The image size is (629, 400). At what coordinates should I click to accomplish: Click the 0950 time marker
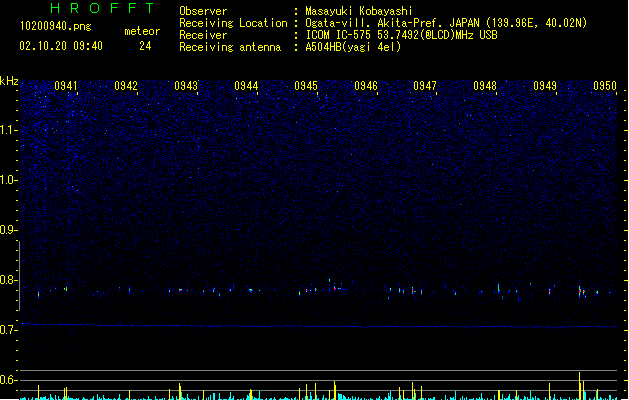pos(605,86)
